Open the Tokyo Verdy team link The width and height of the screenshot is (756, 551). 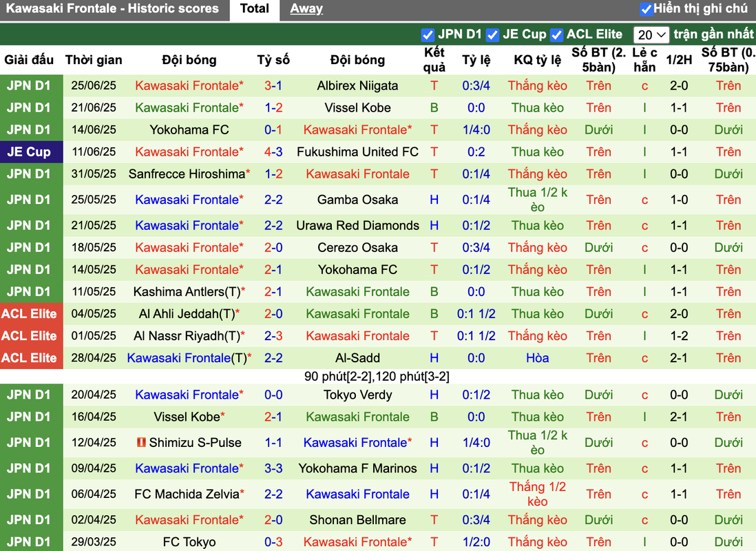pyautogui.click(x=358, y=395)
